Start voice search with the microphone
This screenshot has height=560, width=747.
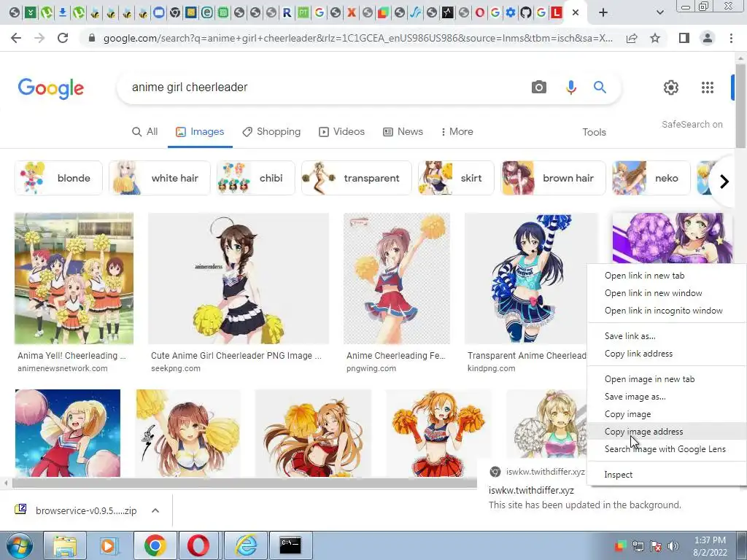coord(570,87)
